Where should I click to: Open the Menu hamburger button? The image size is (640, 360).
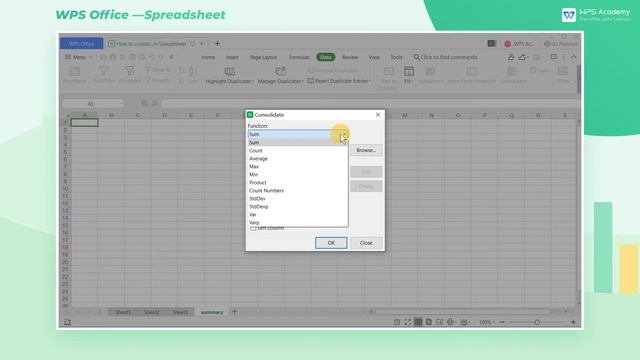point(76,57)
